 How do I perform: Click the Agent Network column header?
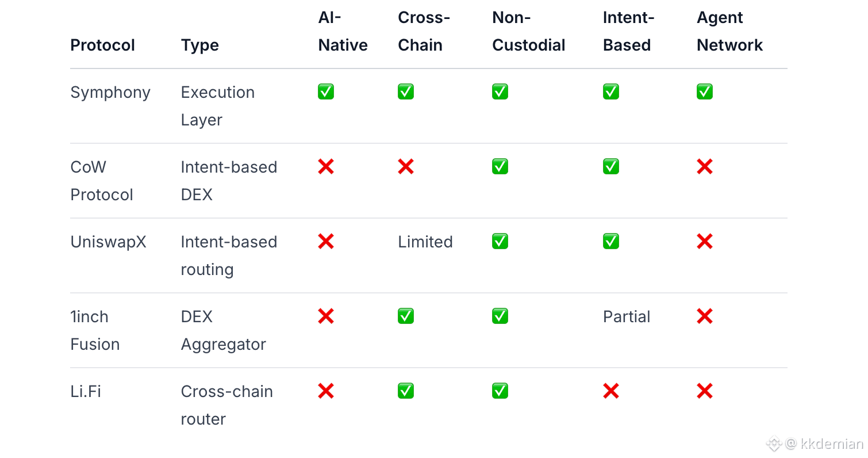(x=729, y=32)
